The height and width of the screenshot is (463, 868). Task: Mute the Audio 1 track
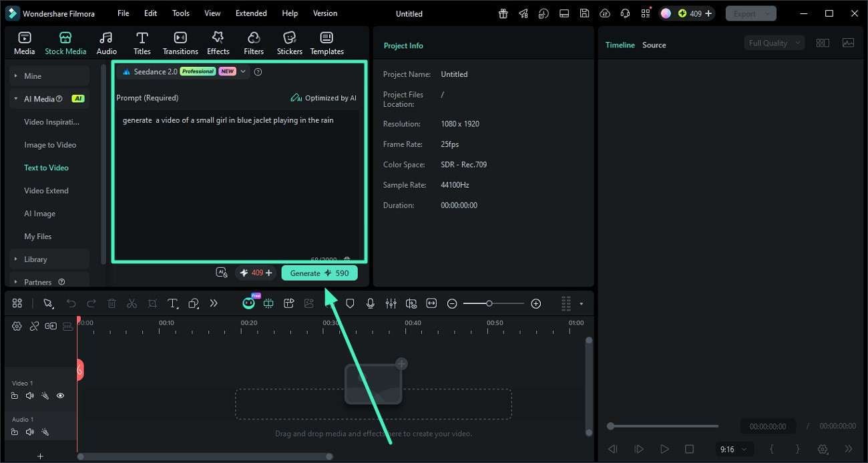click(x=29, y=432)
